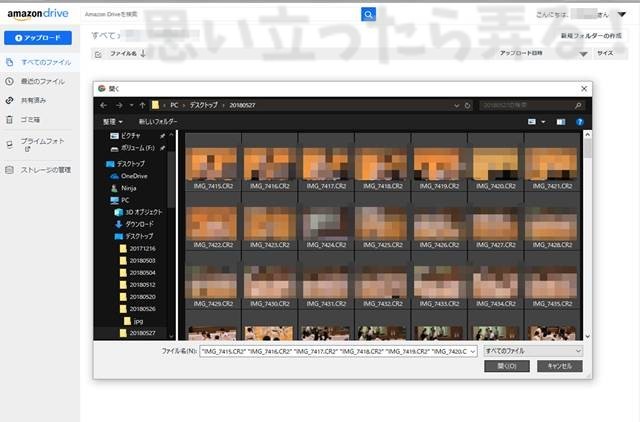Open Shared items in Amazon Drive sidebar
This screenshot has width=640, height=422.
[27, 100]
